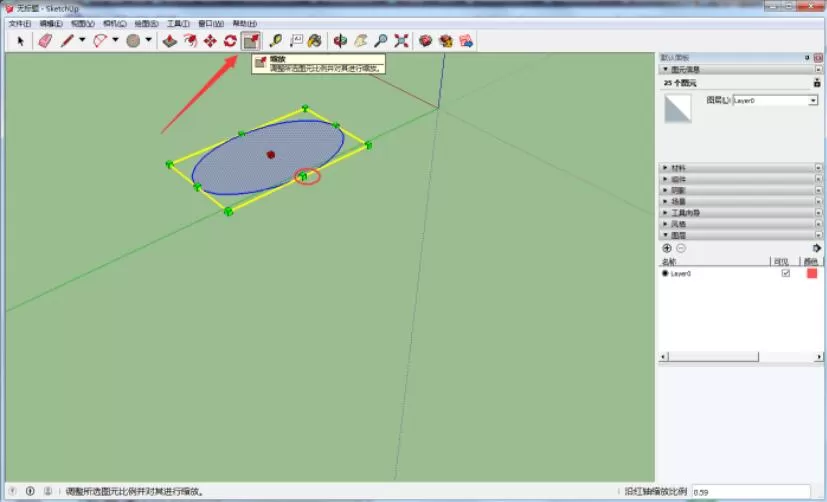Click the Add Layer plus button

coord(667,248)
